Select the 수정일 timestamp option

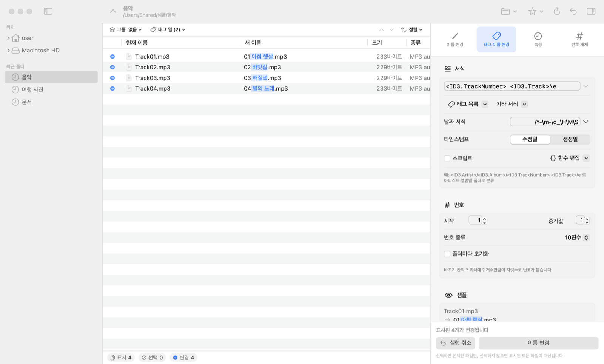pos(530,139)
